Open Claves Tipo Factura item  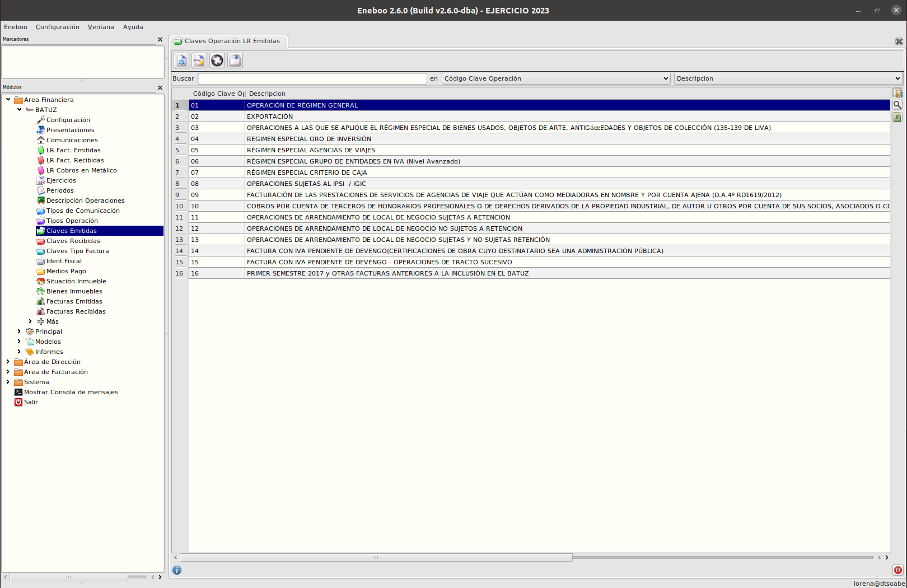click(x=73, y=251)
